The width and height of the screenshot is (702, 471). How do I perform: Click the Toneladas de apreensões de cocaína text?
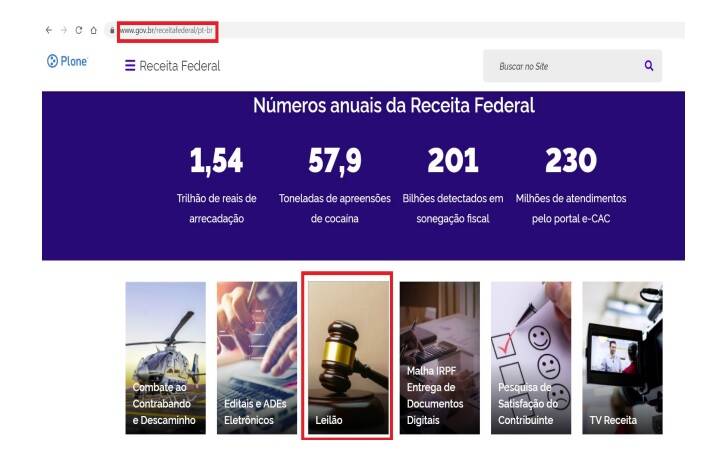click(x=334, y=209)
